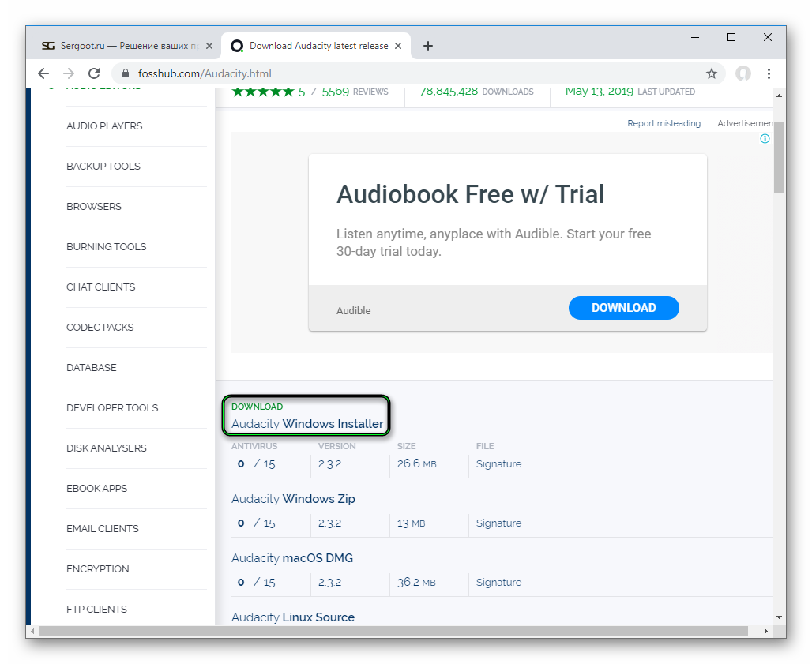
Task: Open the Chrome profile avatar icon
Action: click(742, 73)
